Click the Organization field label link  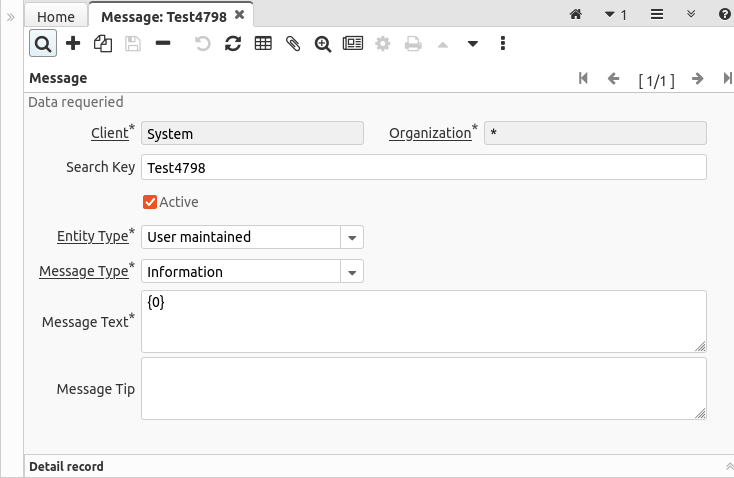[429, 133]
